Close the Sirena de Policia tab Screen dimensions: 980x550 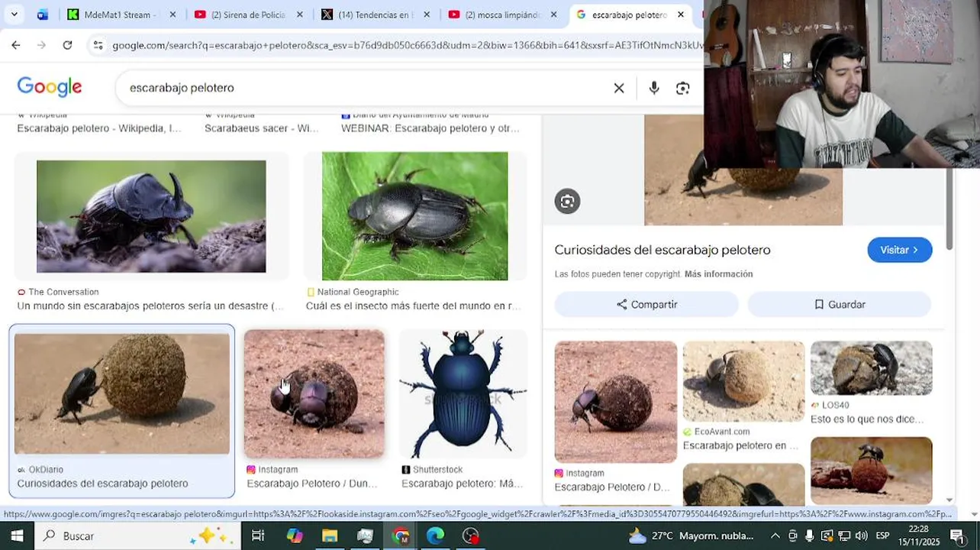coord(300,15)
